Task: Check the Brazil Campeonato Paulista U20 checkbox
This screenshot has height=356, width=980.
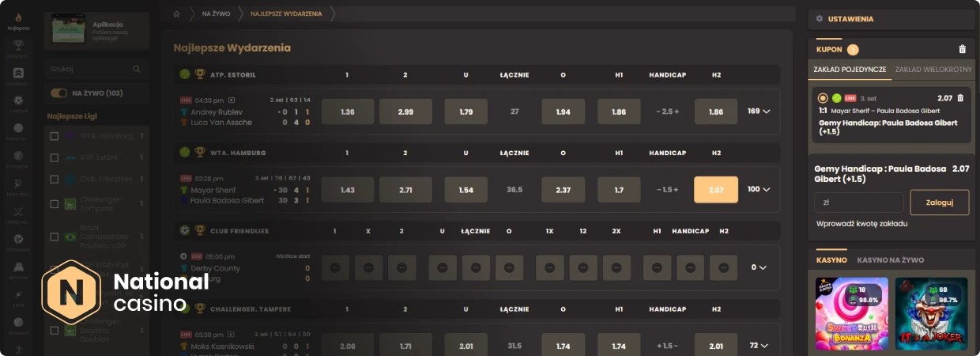Action: point(55,237)
